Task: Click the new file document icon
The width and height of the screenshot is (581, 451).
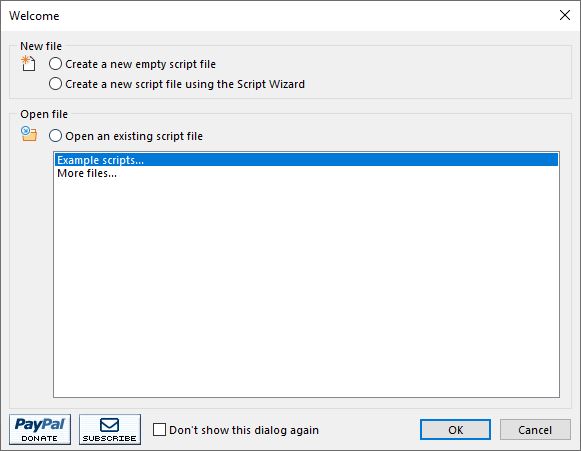Action: (x=28, y=63)
